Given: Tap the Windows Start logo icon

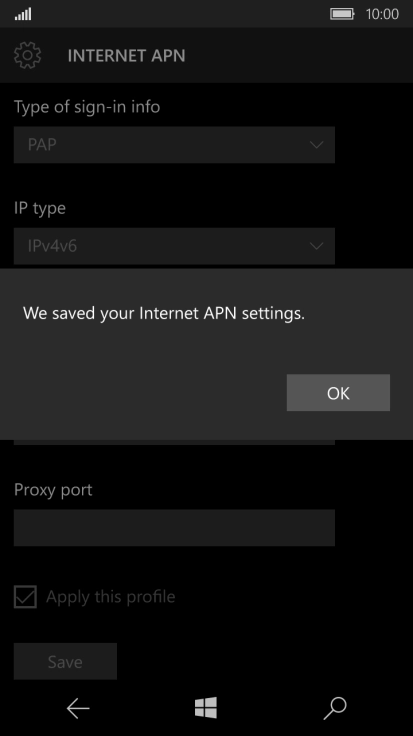Looking at the screenshot, I should [x=206, y=707].
